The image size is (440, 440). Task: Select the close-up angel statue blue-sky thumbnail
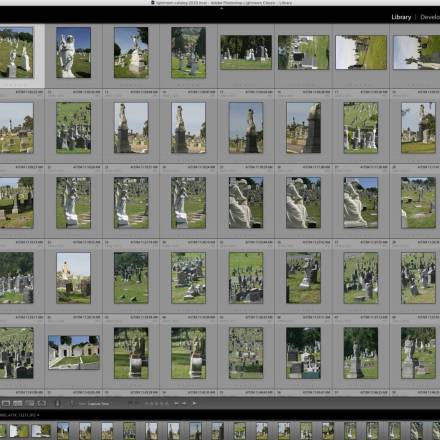tap(73, 53)
